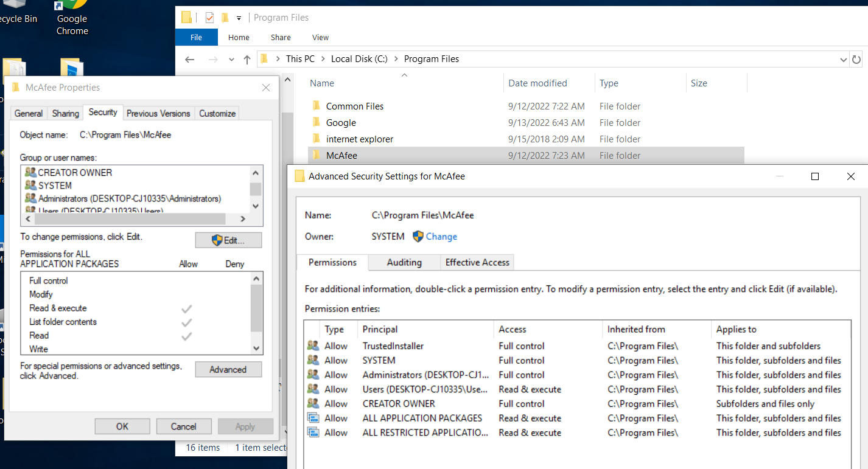This screenshot has height=469, width=868.
Task: Click the New Folder quick access icon
Action: tap(186, 17)
